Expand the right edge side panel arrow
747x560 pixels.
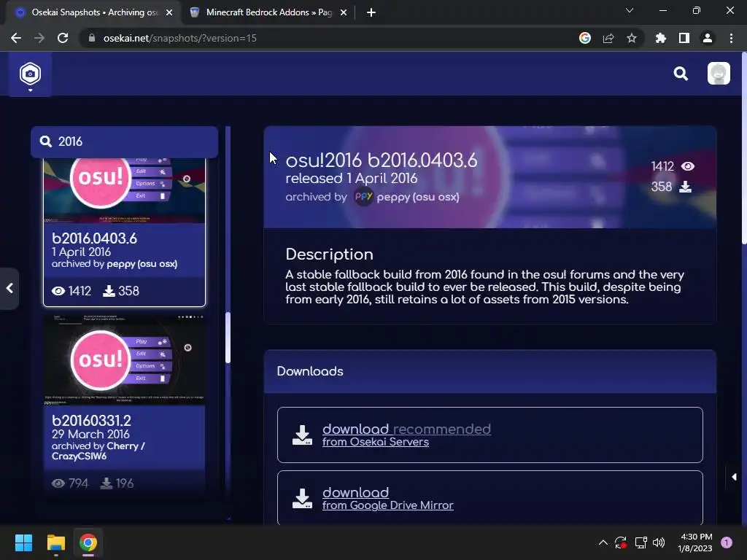[734, 477]
